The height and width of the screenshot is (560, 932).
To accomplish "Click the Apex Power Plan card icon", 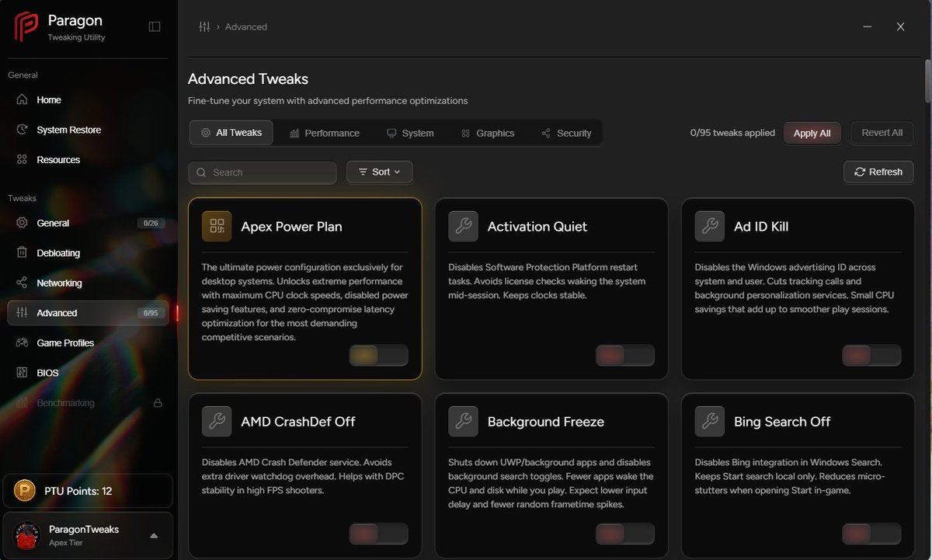I will point(217,226).
